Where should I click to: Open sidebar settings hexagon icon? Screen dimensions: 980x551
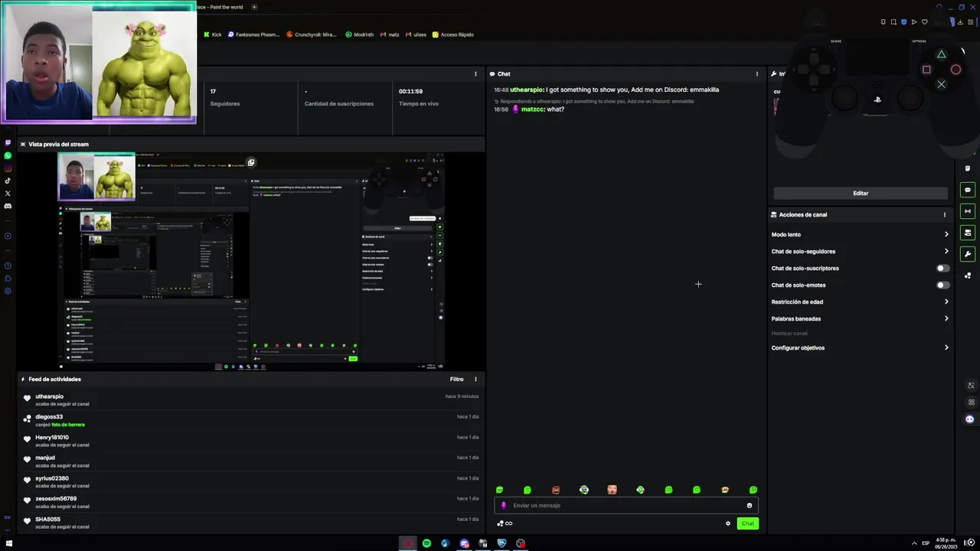pos(8,291)
